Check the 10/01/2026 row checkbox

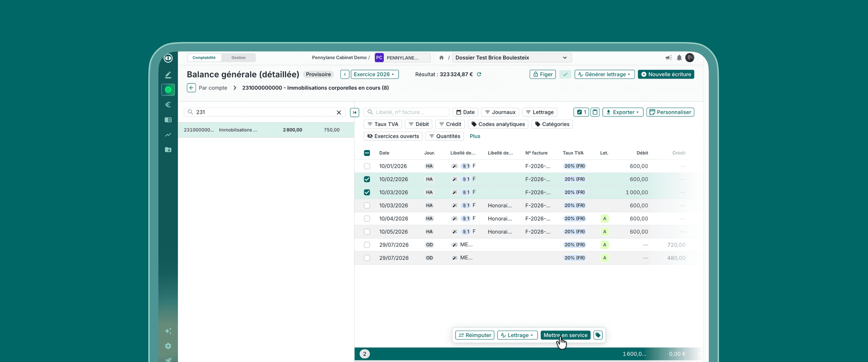coord(367,166)
